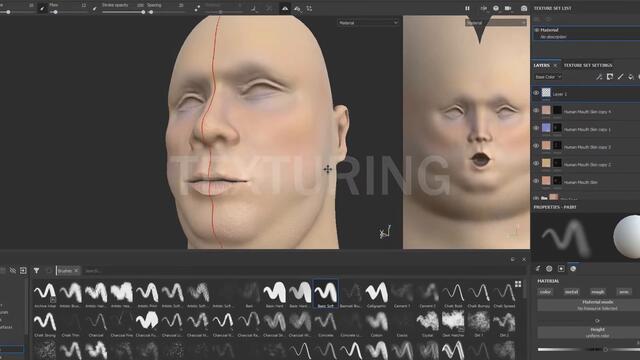Click the brush stroke preview in Properties
Image resolution: width=640 pixels, height=360 pixels.
click(x=565, y=237)
